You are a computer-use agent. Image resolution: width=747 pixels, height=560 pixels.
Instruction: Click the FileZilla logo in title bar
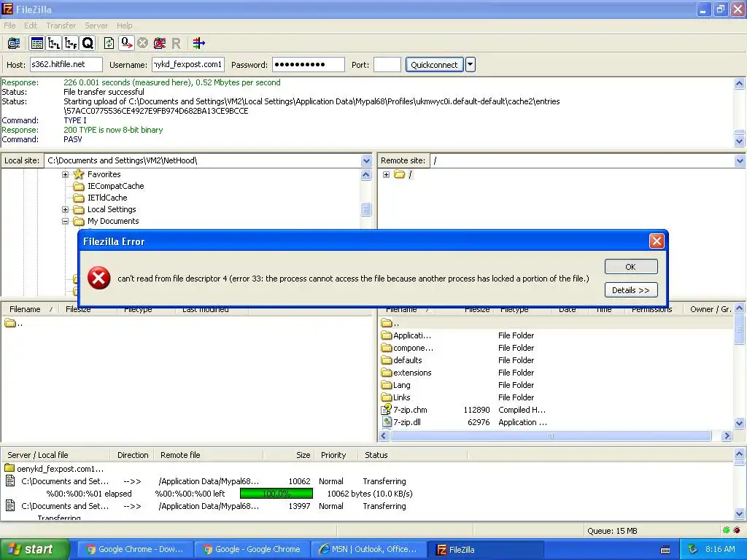coord(7,9)
